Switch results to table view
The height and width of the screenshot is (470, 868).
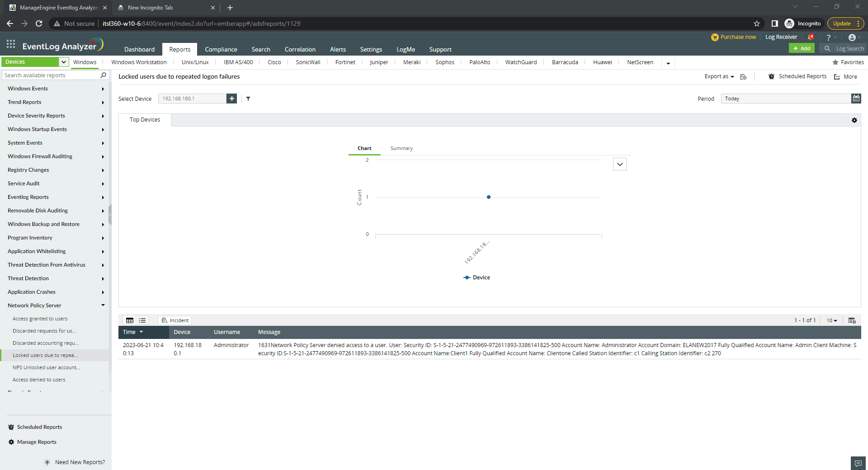130,320
